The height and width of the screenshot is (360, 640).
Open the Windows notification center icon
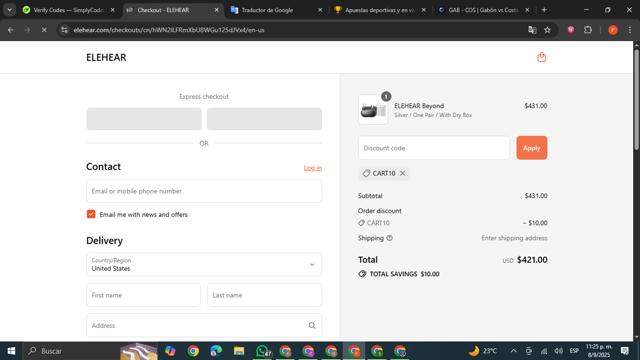click(624, 351)
